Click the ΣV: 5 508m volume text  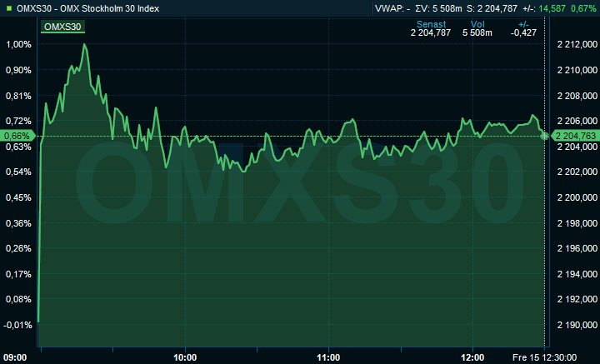[x=438, y=8]
